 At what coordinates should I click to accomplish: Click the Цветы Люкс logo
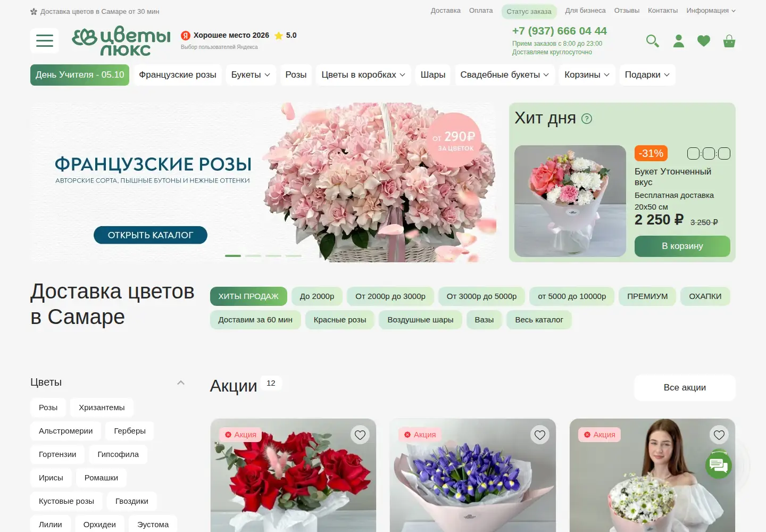(121, 41)
